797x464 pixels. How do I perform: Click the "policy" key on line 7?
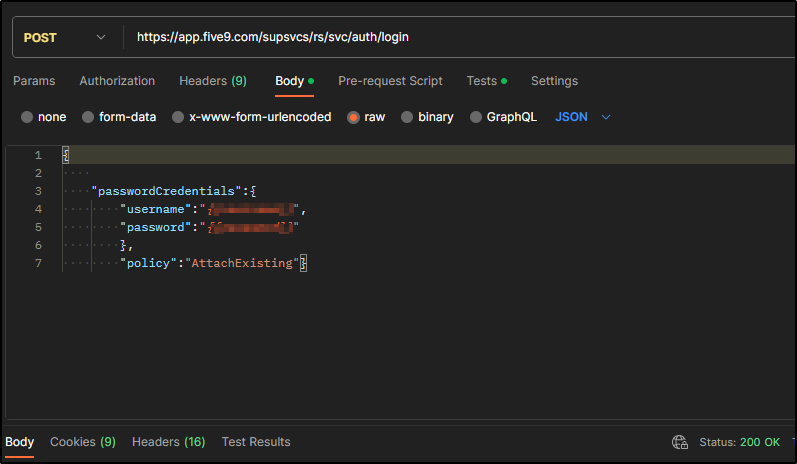(x=148, y=263)
